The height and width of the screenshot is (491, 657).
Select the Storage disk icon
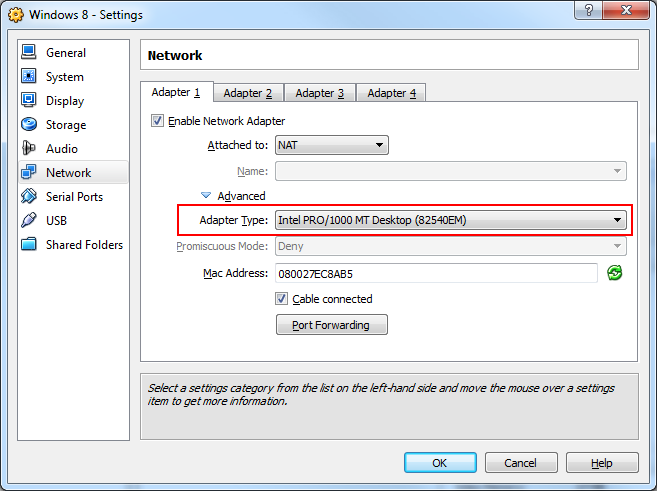[28, 125]
